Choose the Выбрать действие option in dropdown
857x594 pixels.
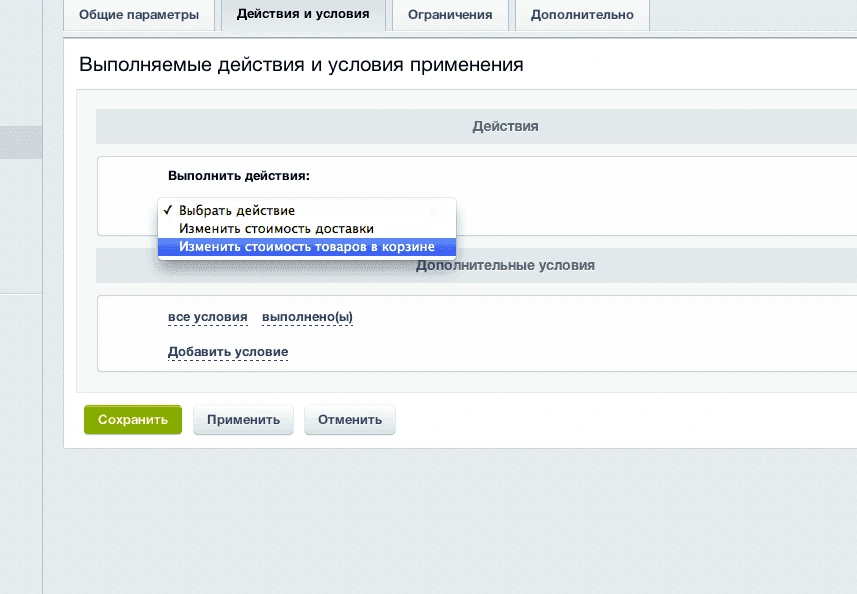point(307,210)
